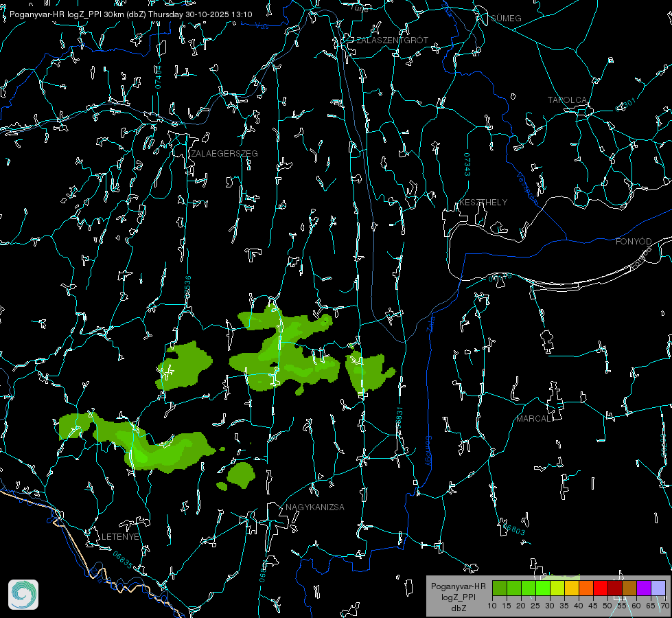
Task: Click the NAGYKANIZSA city label
Action: tap(315, 507)
